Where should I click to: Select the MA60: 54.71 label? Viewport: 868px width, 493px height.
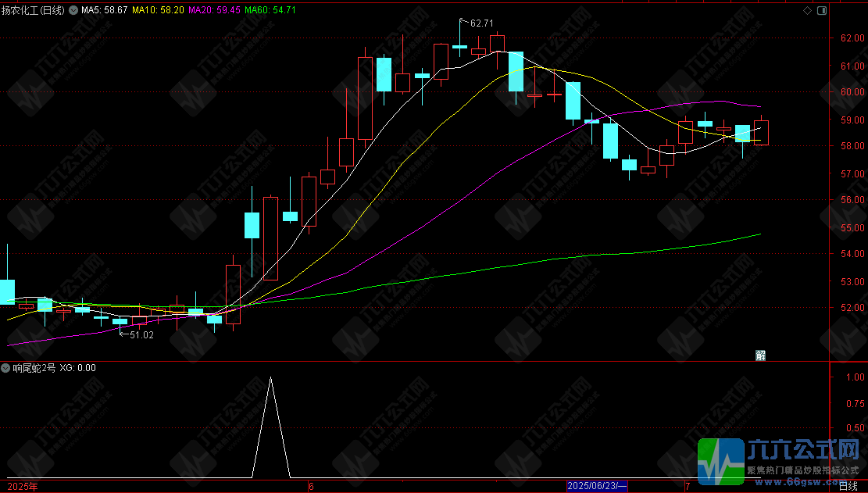270,10
